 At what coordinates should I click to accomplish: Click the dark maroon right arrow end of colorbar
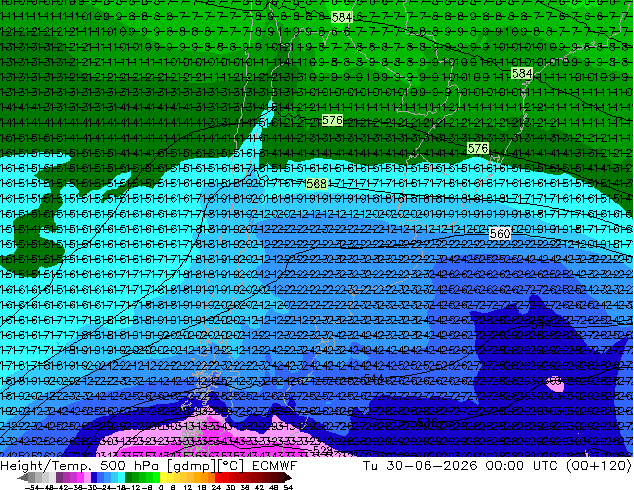(288, 478)
